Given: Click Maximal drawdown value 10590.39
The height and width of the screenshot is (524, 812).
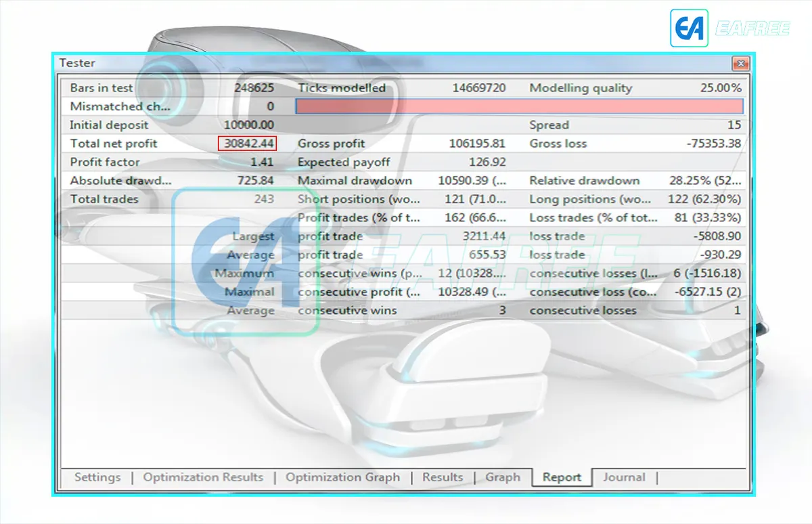Looking at the screenshot, I should (x=472, y=181).
